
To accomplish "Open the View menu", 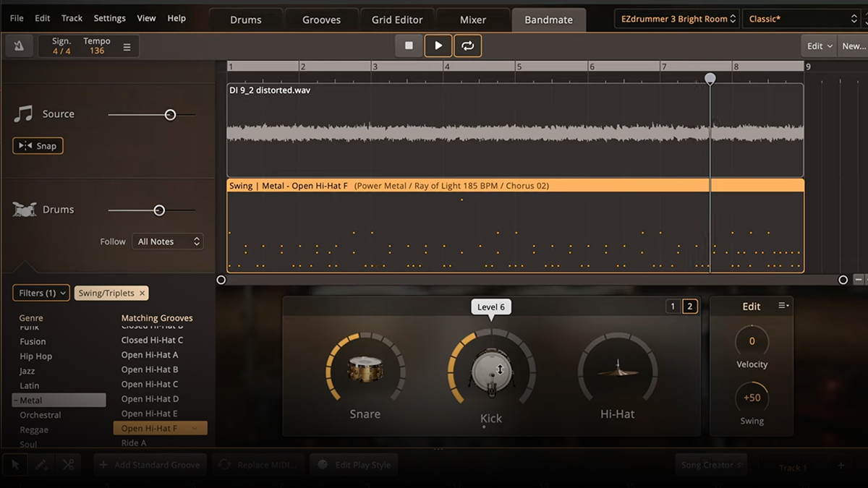I will pyautogui.click(x=146, y=18).
